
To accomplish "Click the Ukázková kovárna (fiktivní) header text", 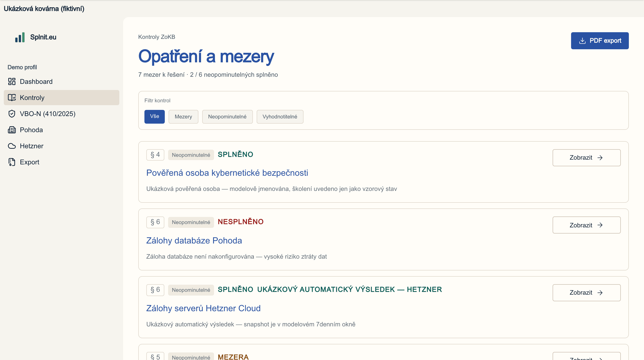I will (x=44, y=9).
